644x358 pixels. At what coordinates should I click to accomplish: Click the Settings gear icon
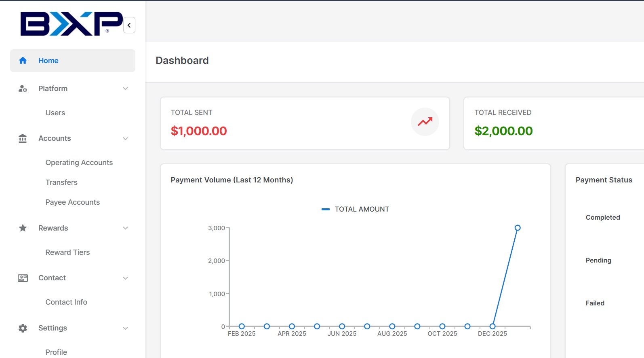[x=23, y=328]
